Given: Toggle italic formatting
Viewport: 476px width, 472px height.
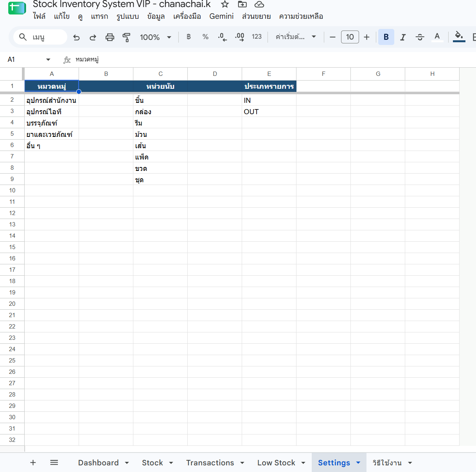Looking at the screenshot, I should coord(403,37).
